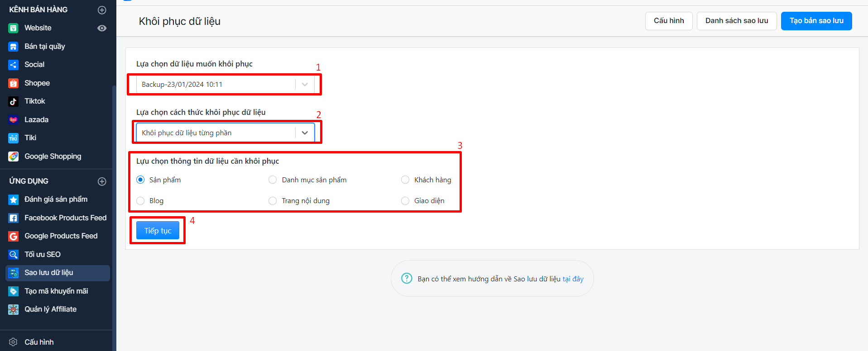This screenshot has height=351, width=868.
Task: Click the Google Shopping logo icon
Action: click(14, 157)
